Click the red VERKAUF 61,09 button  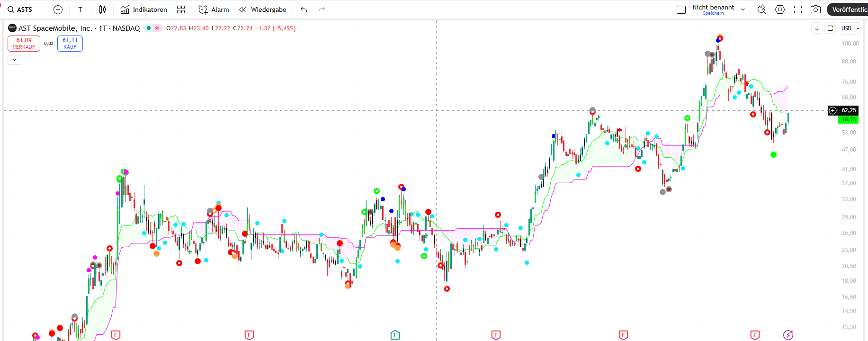coord(24,44)
